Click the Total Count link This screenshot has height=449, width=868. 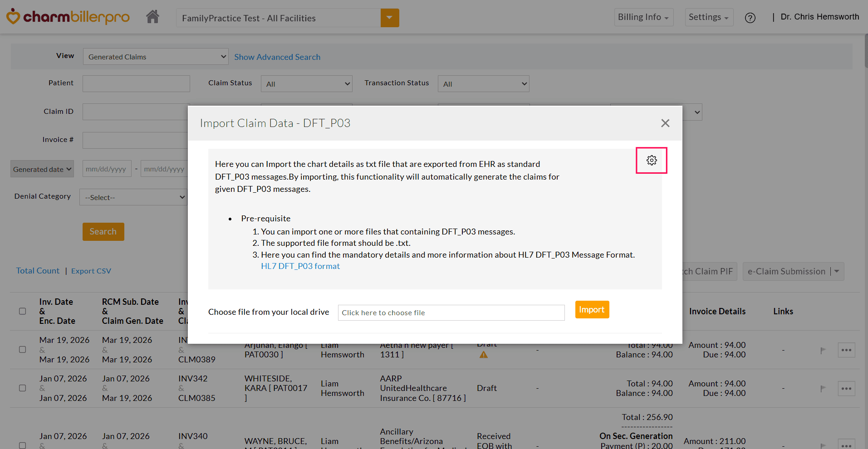[x=38, y=271]
